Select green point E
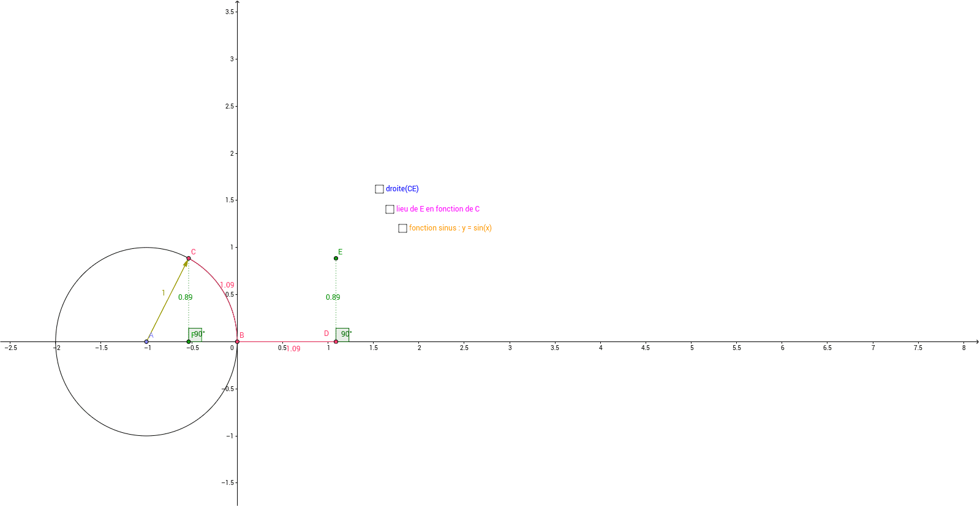The height and width of the screenshot is (507, 980). coord(336,258)
